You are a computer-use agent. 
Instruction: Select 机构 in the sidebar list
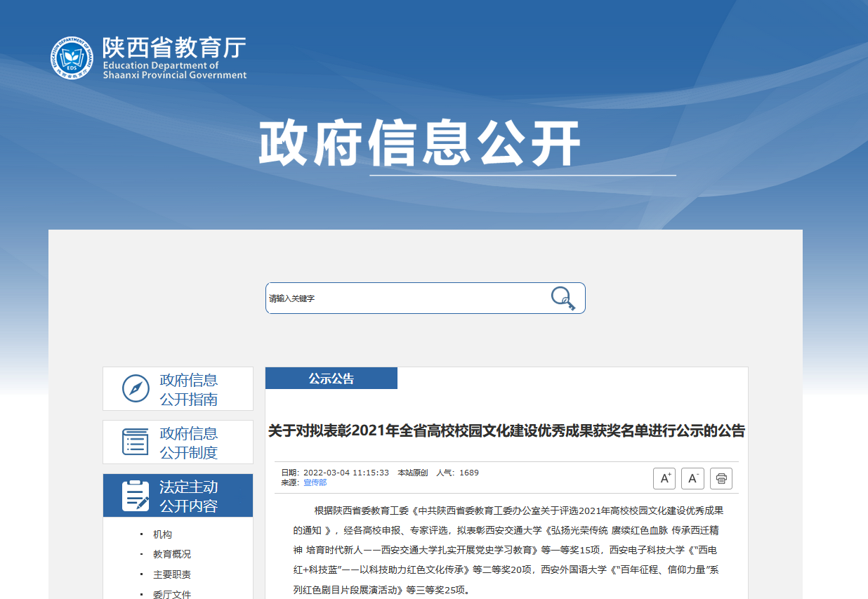pos(162,534)
